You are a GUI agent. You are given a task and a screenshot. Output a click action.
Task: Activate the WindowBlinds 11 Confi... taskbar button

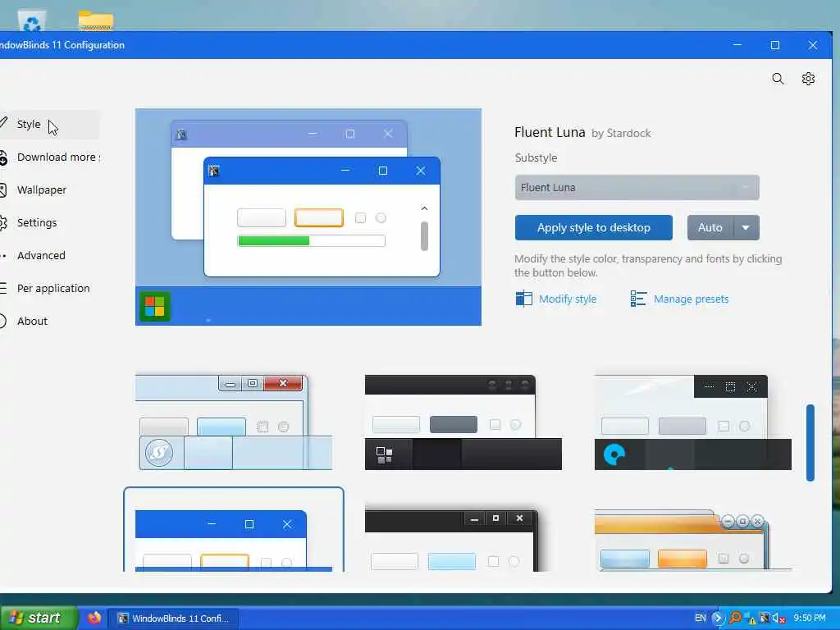tap(173, 619)
